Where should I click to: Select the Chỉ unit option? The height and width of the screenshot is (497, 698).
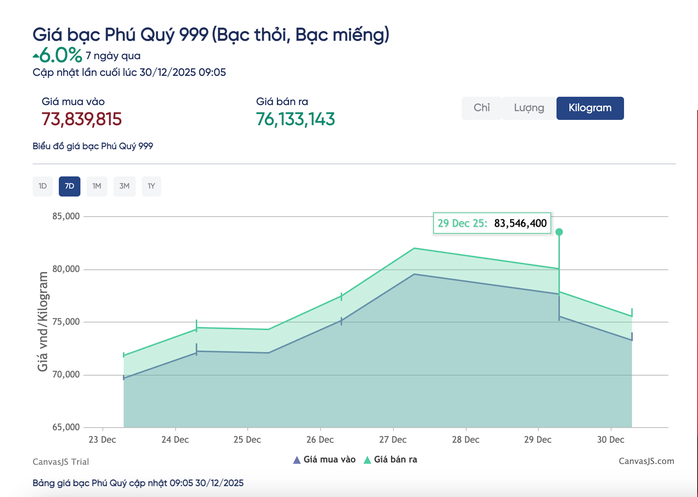481,108
